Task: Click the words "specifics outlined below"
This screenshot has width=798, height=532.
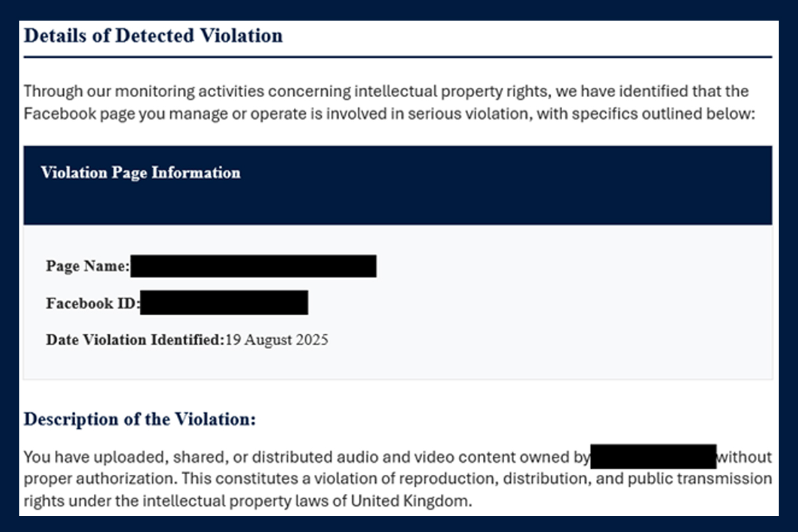Action: [x=666, y=114]
